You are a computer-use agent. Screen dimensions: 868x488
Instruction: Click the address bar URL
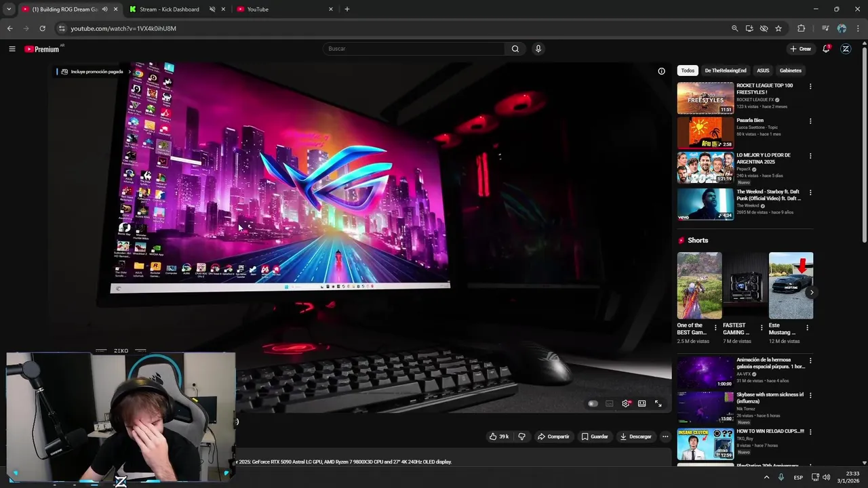(123, 28)
